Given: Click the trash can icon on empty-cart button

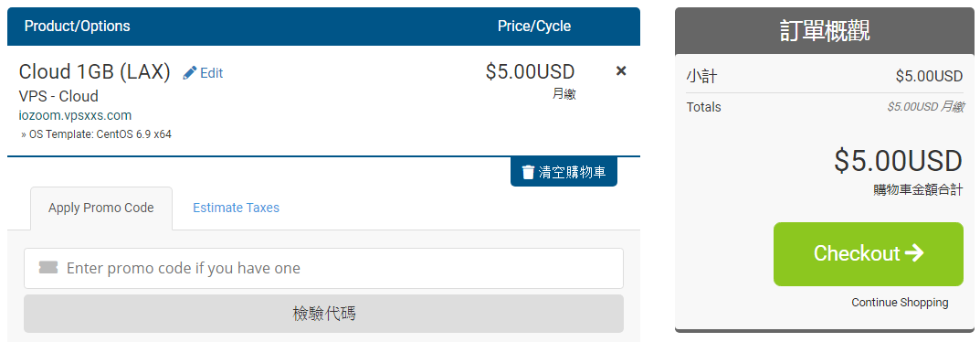Looking at the screenshot, I should (528, 172).
